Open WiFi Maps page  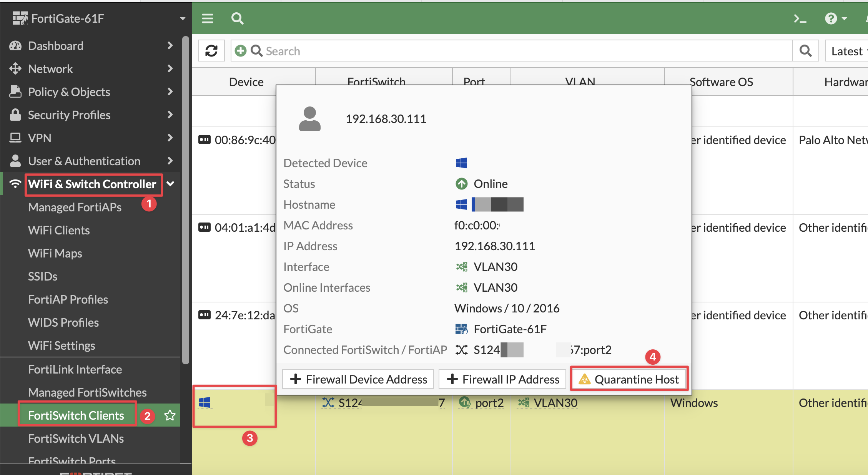coord(55,253)
